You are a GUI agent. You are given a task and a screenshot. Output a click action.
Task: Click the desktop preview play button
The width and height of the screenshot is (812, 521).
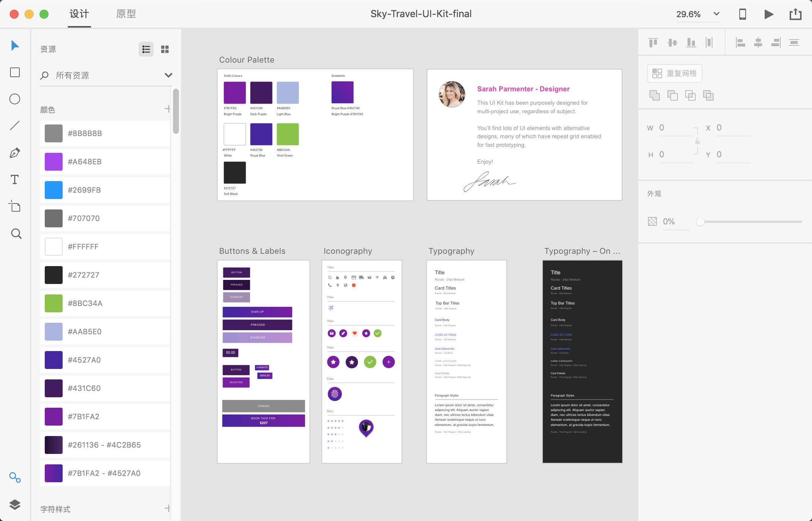768,14
